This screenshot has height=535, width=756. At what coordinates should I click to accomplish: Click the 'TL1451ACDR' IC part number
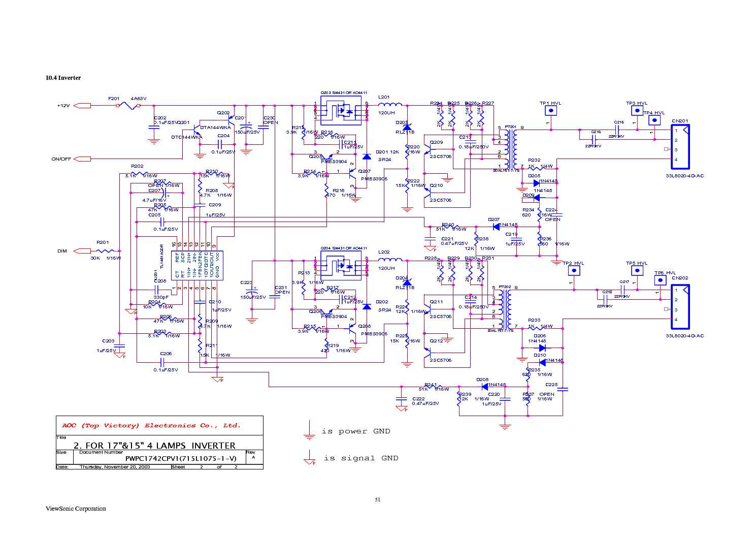click(162, 257)
